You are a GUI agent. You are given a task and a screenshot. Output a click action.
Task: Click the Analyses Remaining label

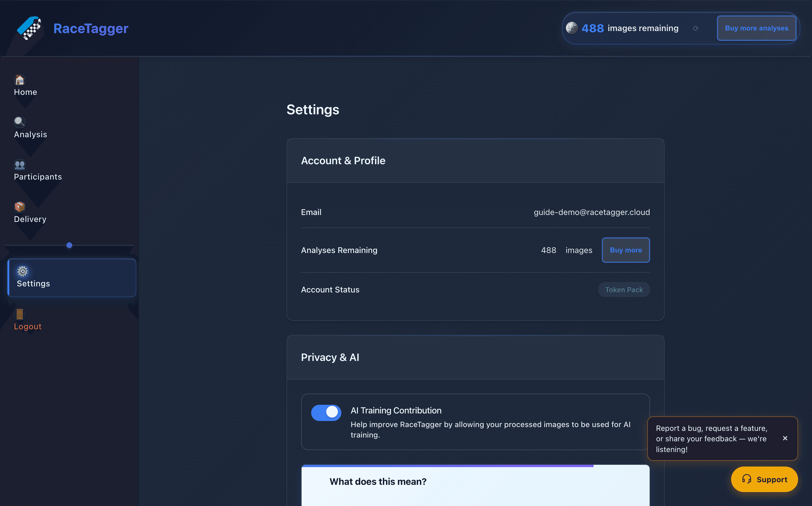[x=339, y=250]
